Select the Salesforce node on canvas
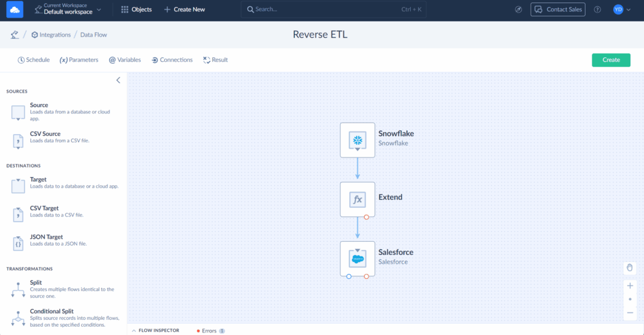Viewport: 644px width, 335px height. 357,259
